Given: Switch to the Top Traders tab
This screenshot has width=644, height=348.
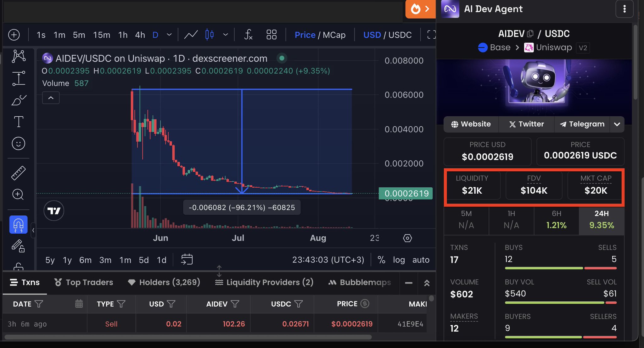Looking at the screenshot, I should point(84,282).
